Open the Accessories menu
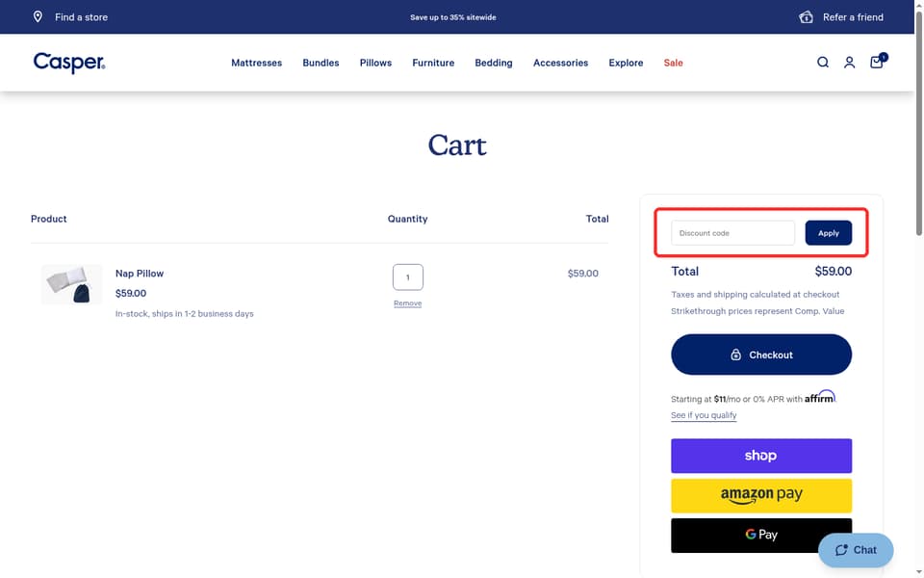924x578 pixels. 560,63
